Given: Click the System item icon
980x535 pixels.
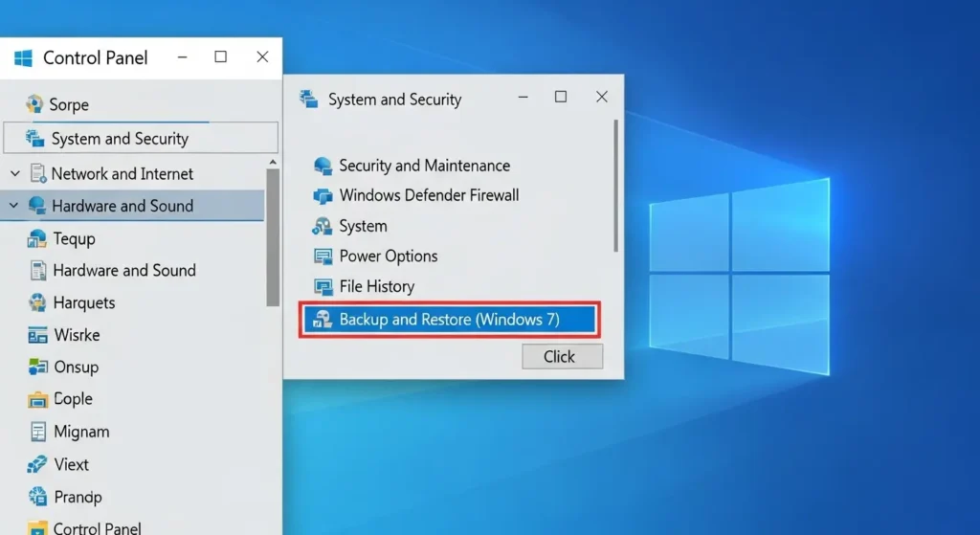Looking at the screenshot, I should [322, 226].
